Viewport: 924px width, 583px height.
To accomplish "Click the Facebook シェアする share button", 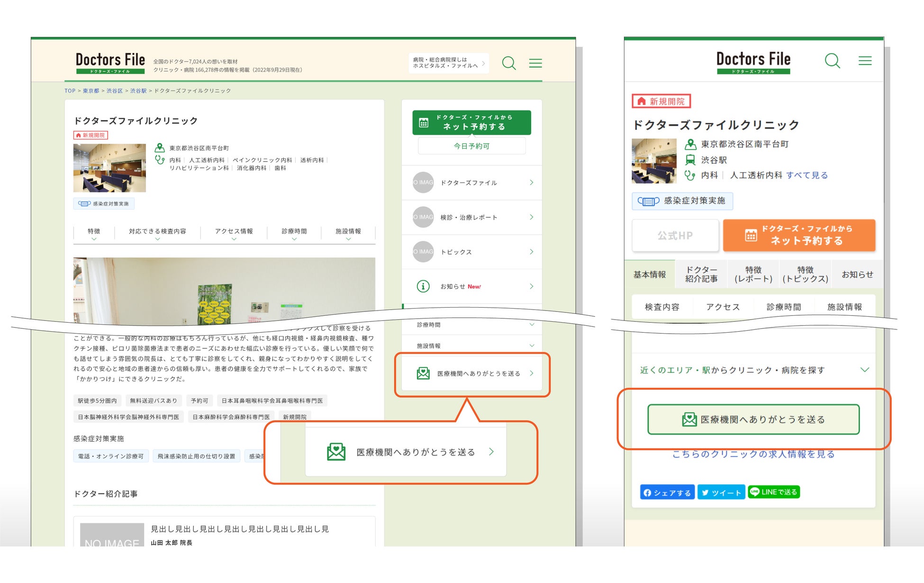I will [667, 492].
